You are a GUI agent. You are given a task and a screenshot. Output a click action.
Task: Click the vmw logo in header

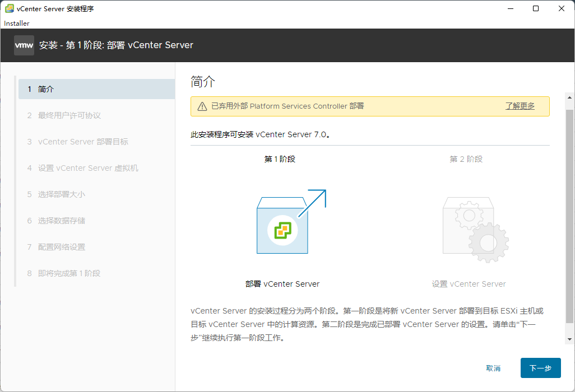point(24,45)
